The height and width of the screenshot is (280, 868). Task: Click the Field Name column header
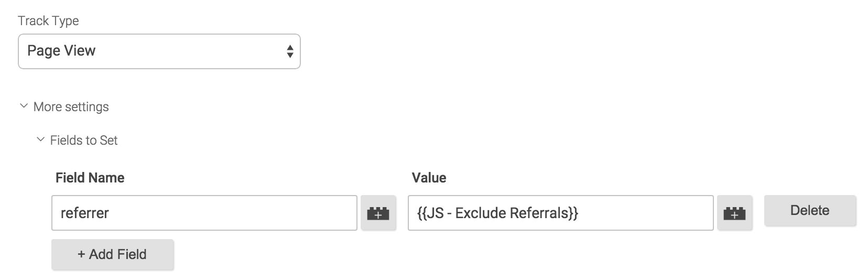point(90,178)
